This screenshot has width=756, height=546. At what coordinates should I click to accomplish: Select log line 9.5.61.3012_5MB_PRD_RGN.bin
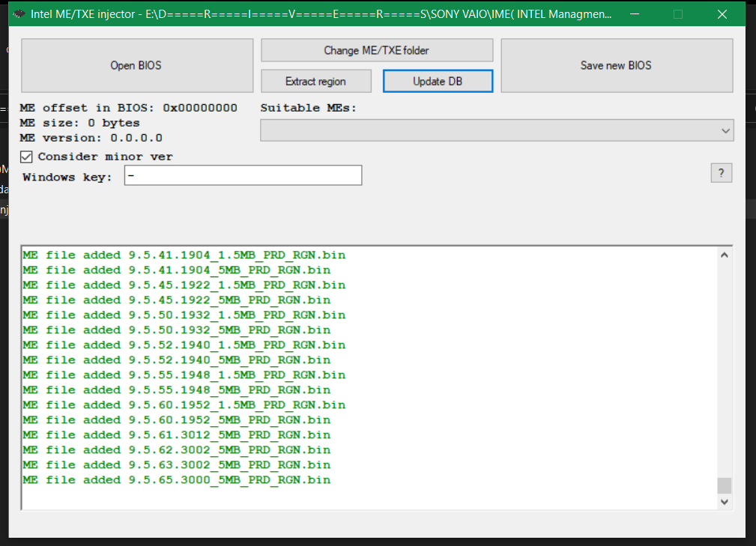coord(177,434)
